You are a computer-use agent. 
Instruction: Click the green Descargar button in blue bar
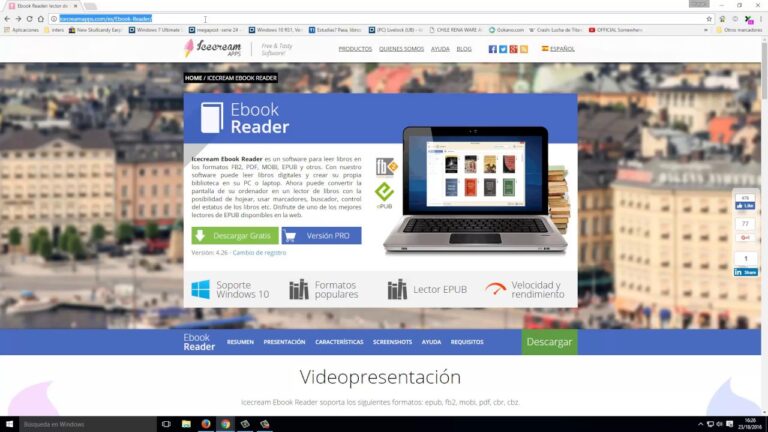tap(549, 342)
